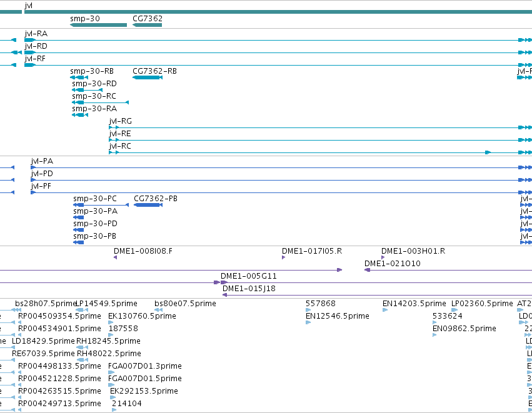The image size is (532, 413).
Task: Select EST RP004509354.5prime
Action: (x=59, y=316)
